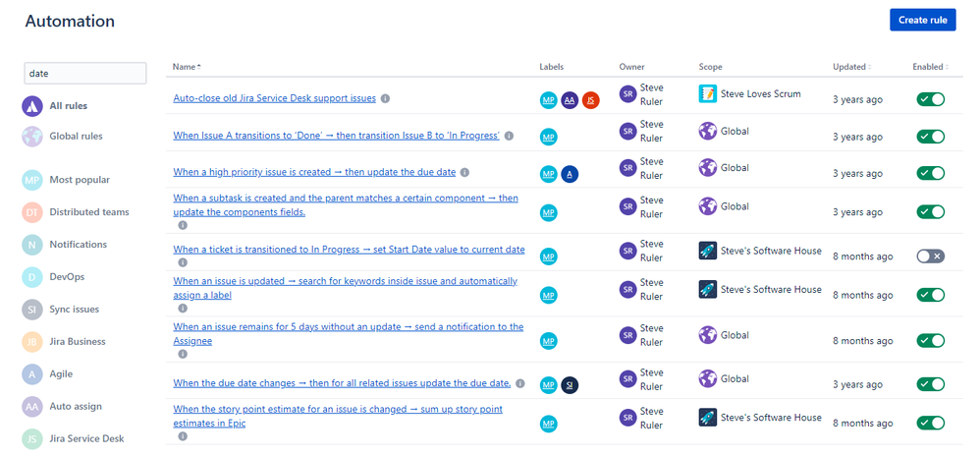
Task: Click the SI label badge on due date changes rule
Action: 570,385
